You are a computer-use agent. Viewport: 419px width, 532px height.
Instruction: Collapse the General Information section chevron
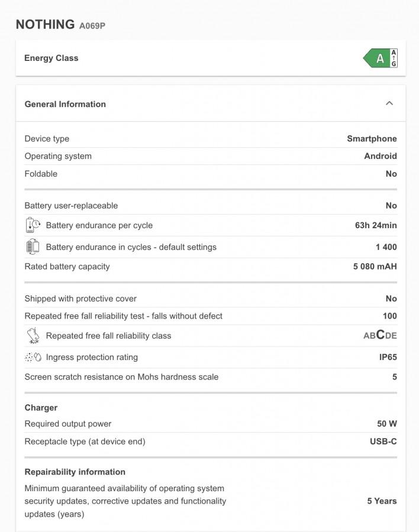click(389, 103)
